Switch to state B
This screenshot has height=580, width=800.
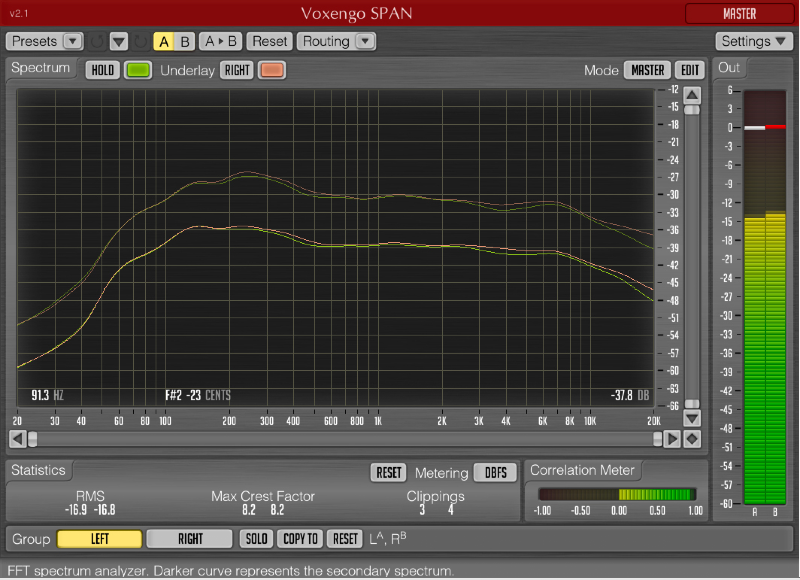click(185, 42)
